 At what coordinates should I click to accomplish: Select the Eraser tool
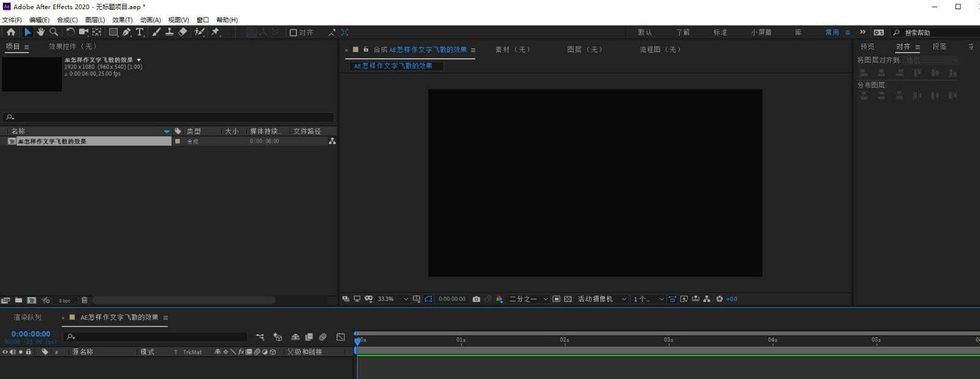coord(183,32)
